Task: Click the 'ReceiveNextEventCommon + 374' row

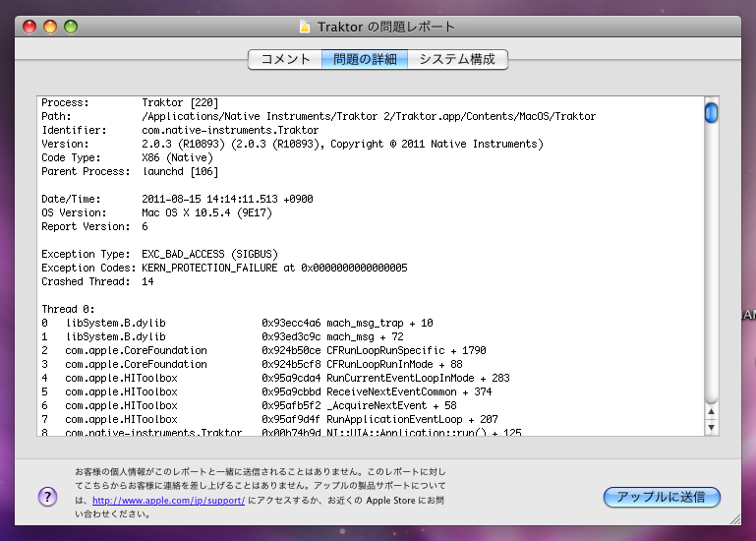Action: (266, 391)
